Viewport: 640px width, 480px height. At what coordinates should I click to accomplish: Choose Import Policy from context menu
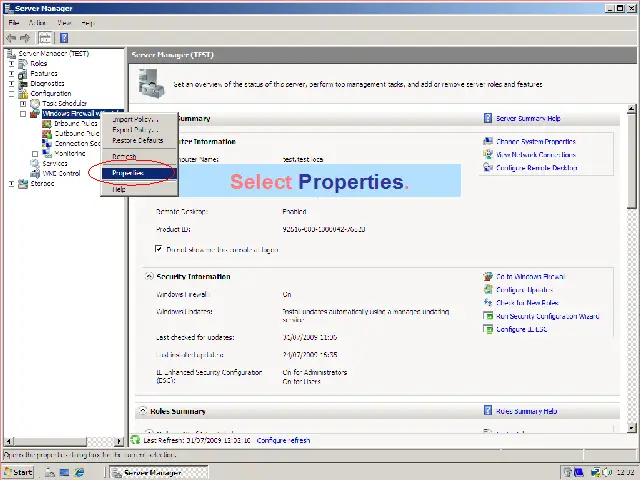point(139,120)
